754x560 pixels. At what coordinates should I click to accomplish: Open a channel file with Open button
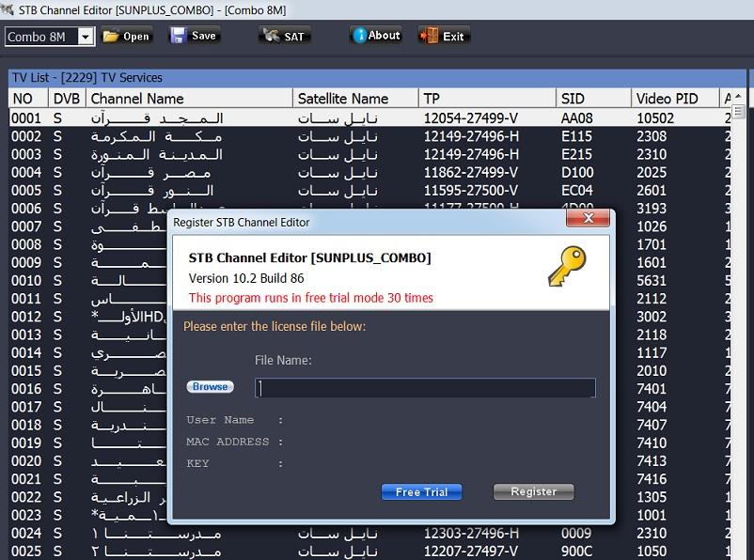click(127, 36)
